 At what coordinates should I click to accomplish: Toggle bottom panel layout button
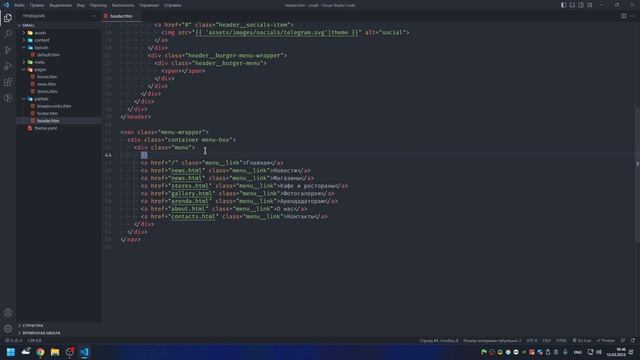click(x=572, y=5)
